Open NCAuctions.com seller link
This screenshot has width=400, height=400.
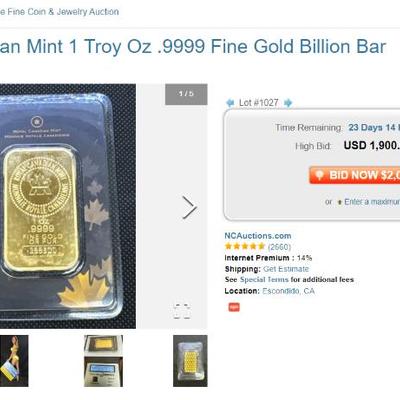258,236
